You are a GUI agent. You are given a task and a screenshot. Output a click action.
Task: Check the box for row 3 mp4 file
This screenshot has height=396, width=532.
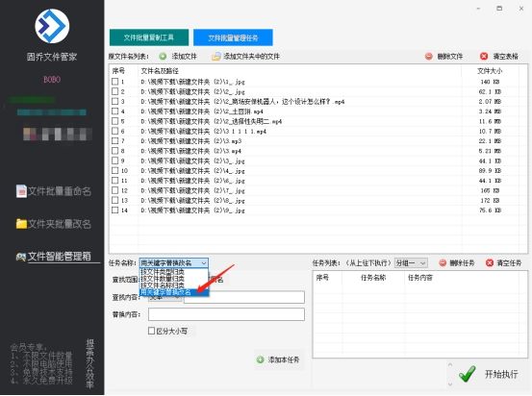point(115,101)
